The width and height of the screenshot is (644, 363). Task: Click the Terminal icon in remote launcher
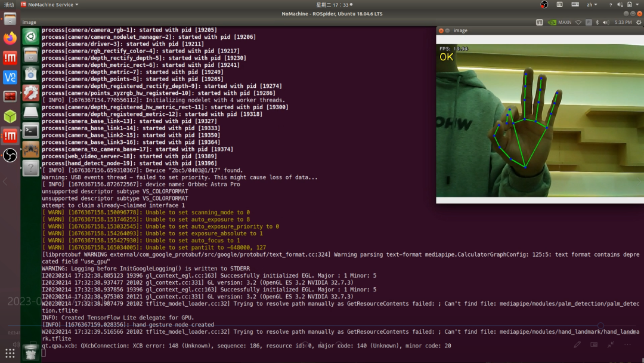pyautogui.click(x=31, y=130)
